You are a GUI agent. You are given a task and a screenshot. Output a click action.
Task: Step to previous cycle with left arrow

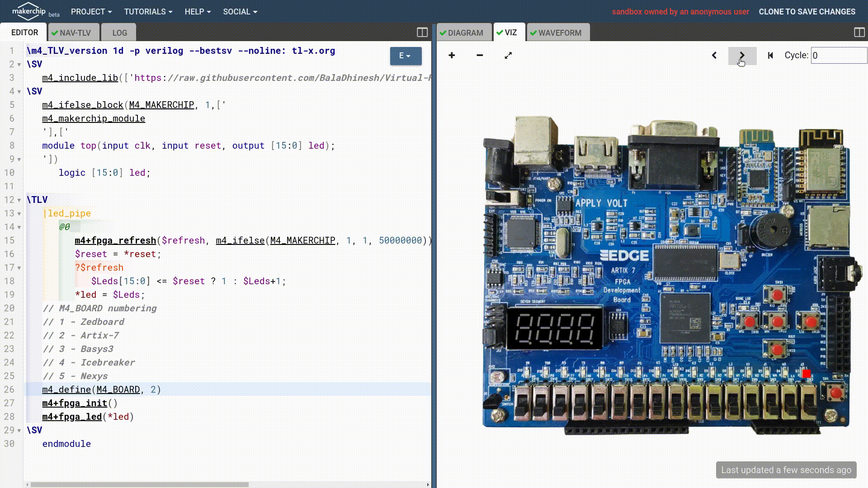pyautogui.click(x=714, y=55)
